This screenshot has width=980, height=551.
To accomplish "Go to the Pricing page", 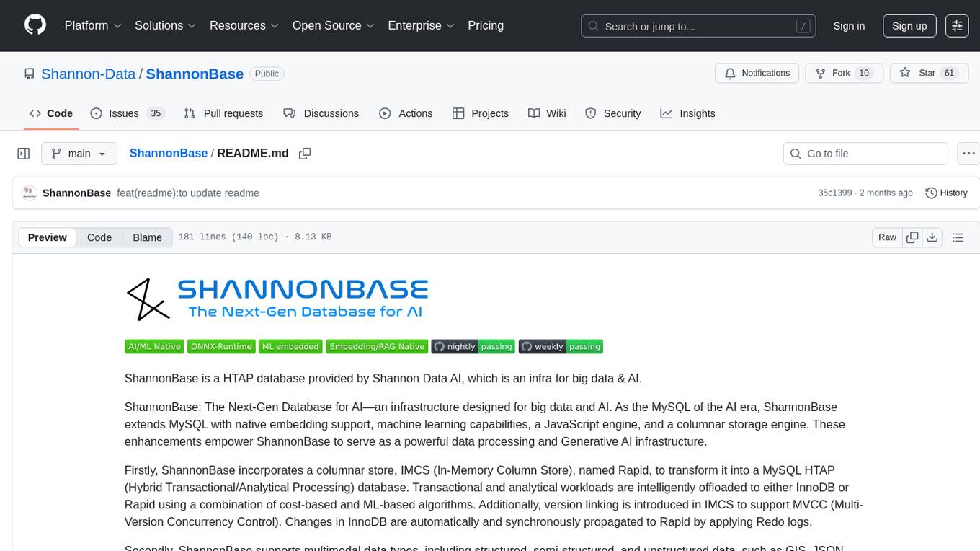I will [x=486, y=25].
